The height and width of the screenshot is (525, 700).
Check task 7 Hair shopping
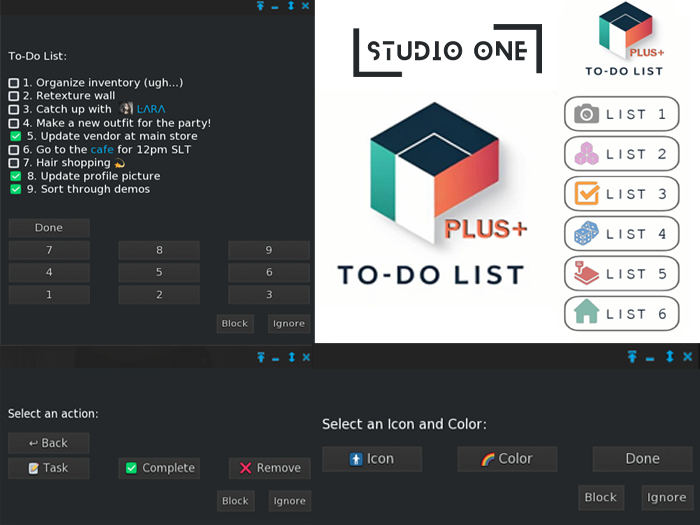pyautogui.click(x=14, y=163)
